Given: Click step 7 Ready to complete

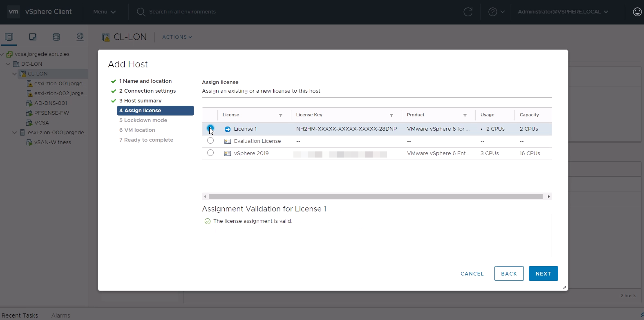Looking at the screenshot, I should click(x=146, y=140).
